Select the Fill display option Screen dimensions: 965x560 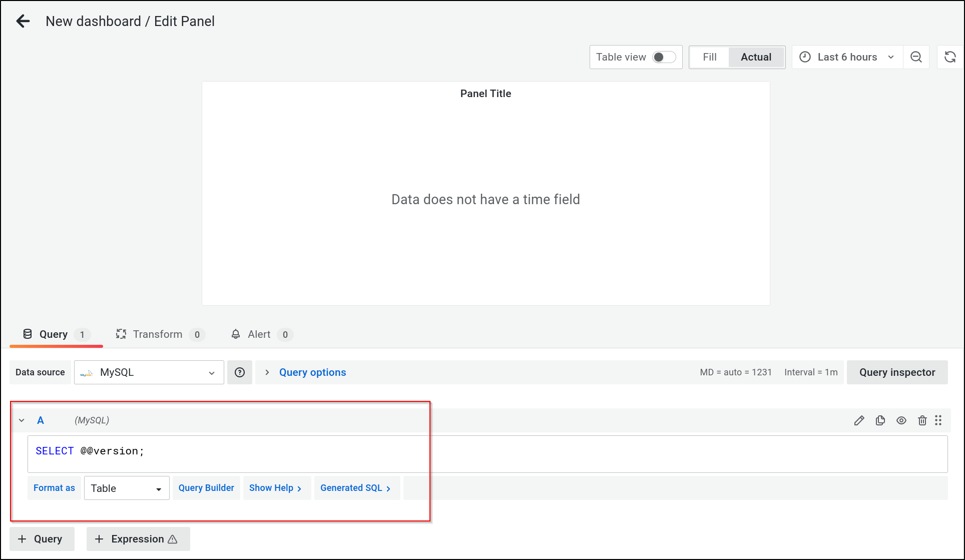709,57
